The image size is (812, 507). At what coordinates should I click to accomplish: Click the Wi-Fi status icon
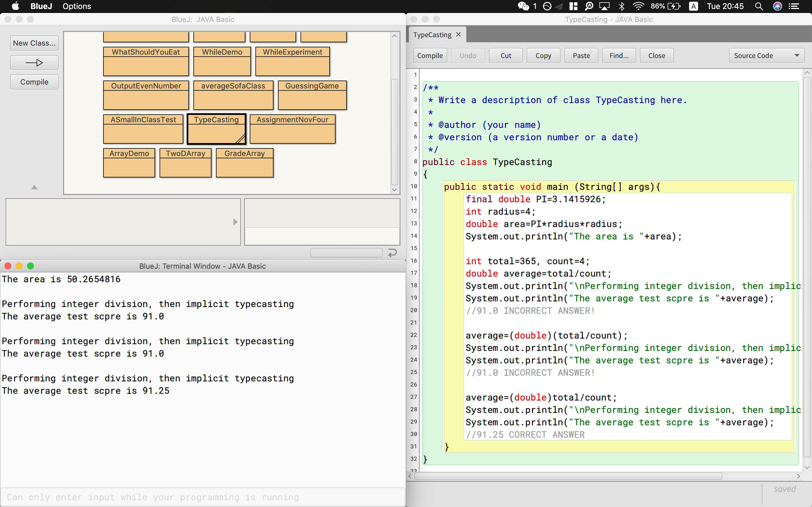[638, 6]
